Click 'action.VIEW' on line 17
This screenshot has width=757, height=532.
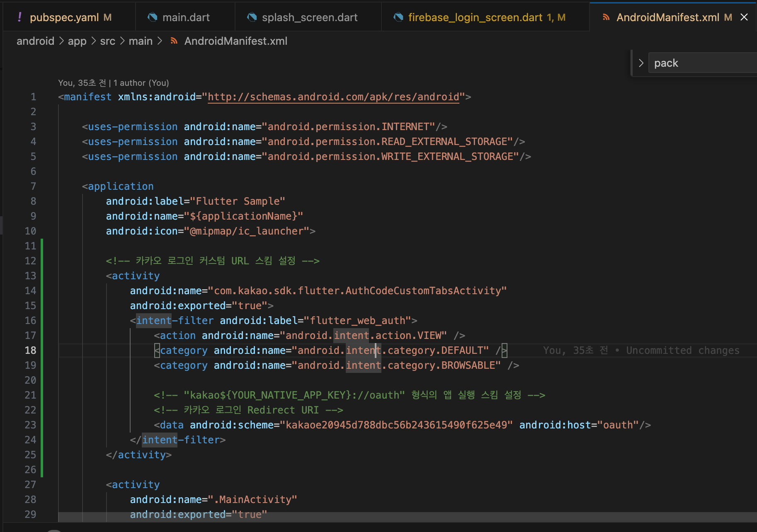click(x=408, y=336)
